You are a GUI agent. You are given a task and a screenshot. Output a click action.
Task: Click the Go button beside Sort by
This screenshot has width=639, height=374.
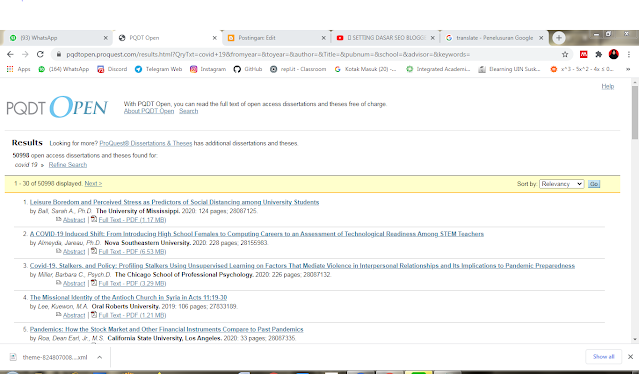pyautogui.click(x=594, y=184)
